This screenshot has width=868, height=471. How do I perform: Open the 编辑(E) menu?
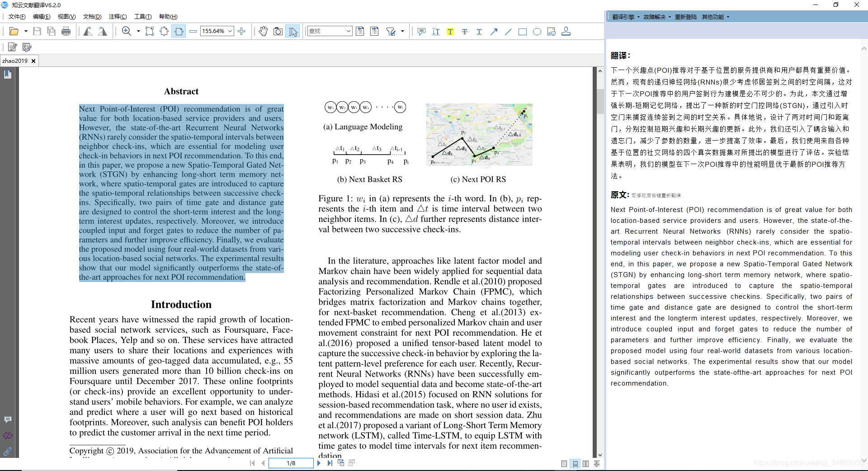[x=42, y=17]
